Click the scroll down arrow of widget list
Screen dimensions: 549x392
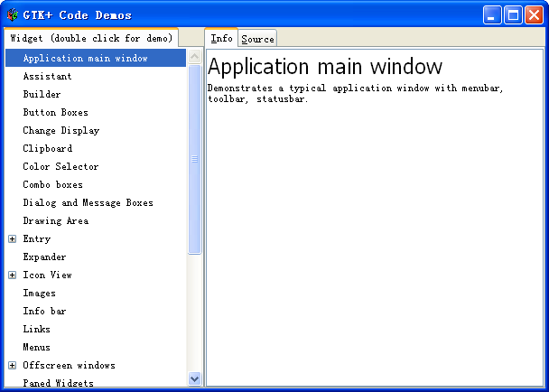point(195,378)
